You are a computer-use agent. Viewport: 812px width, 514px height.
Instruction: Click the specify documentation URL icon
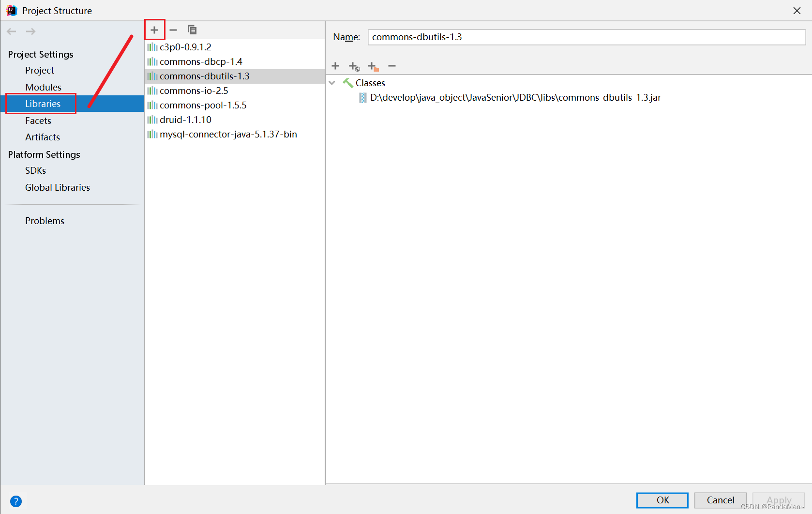click(x=354, y=66)
